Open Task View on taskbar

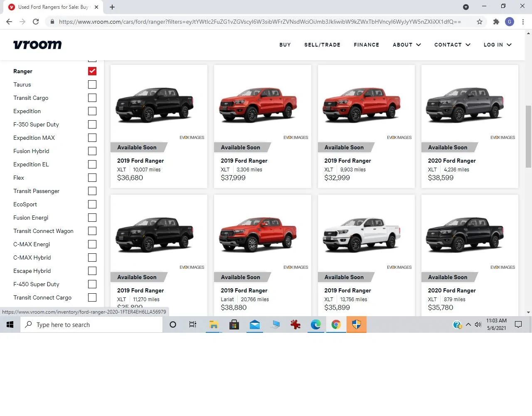pyautogui.click(x=193, y=324)
